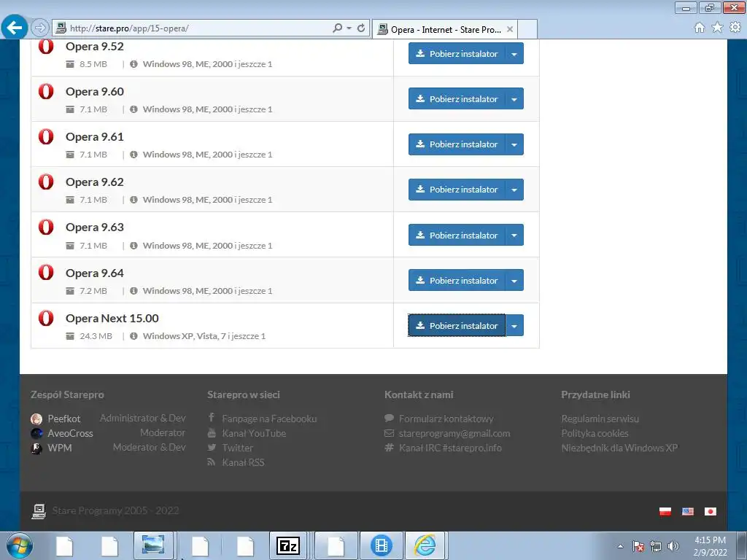Screen dimensions: 747x560
Task: Open WPM team member profile
Action: [x=60, y=448]
